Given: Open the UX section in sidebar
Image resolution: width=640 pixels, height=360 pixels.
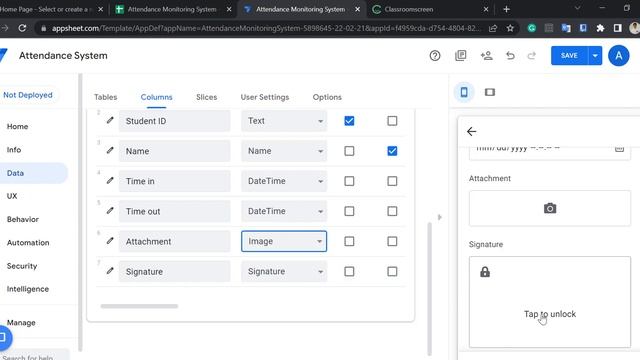Looking at the screenshot, I should 12,196.
